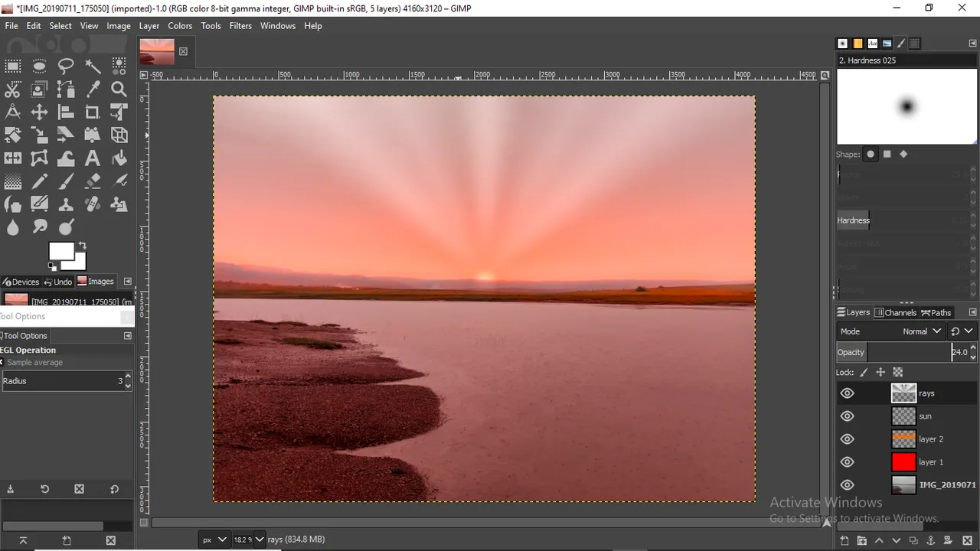Select the Crop tool

pyautogui.click(x=93, y=112)
